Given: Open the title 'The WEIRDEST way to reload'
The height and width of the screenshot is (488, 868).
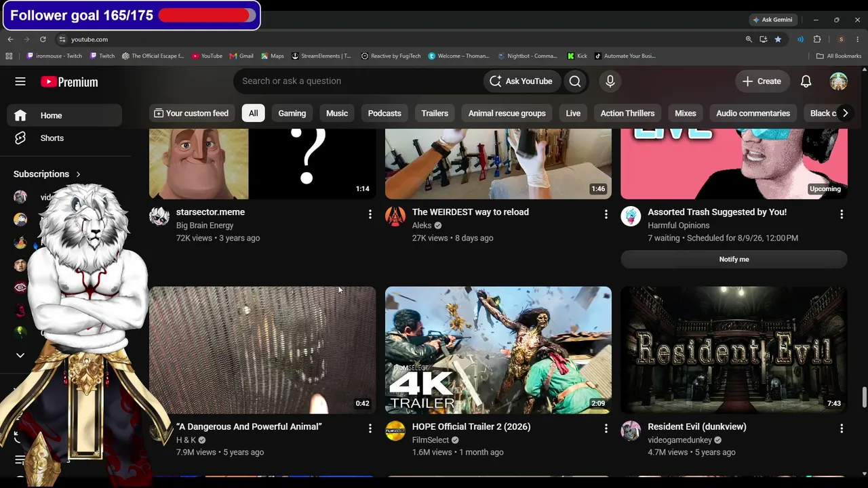Looking at the screenshot, I should [x=471, y=212].
